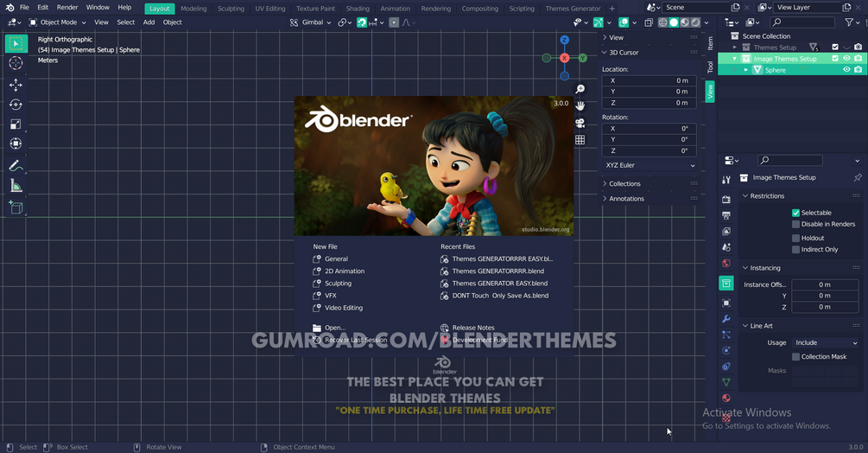Click the outliner search field
The image size is (868, 453).
(x=802, y=22)
